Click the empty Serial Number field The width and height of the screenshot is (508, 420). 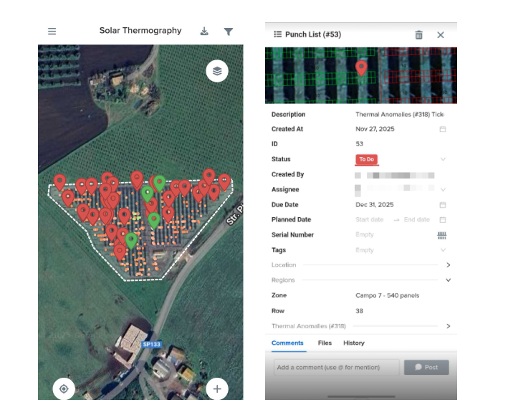point(365,234)
